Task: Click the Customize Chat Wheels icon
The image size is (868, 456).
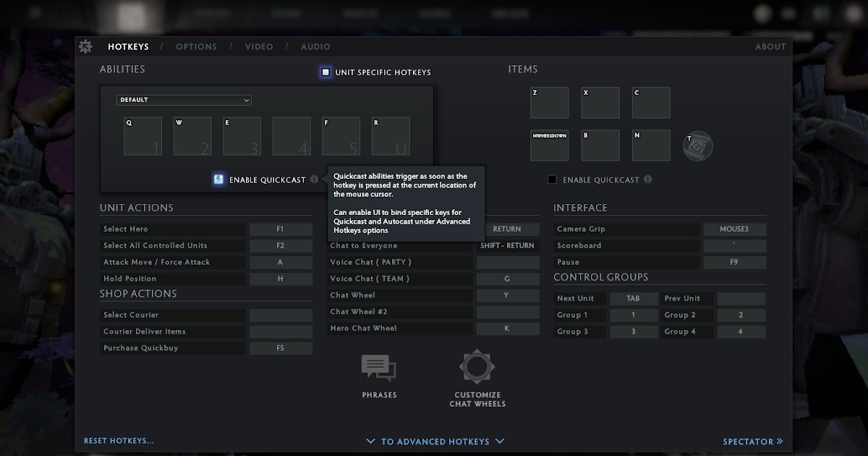Action: click(x=477, y=368)
